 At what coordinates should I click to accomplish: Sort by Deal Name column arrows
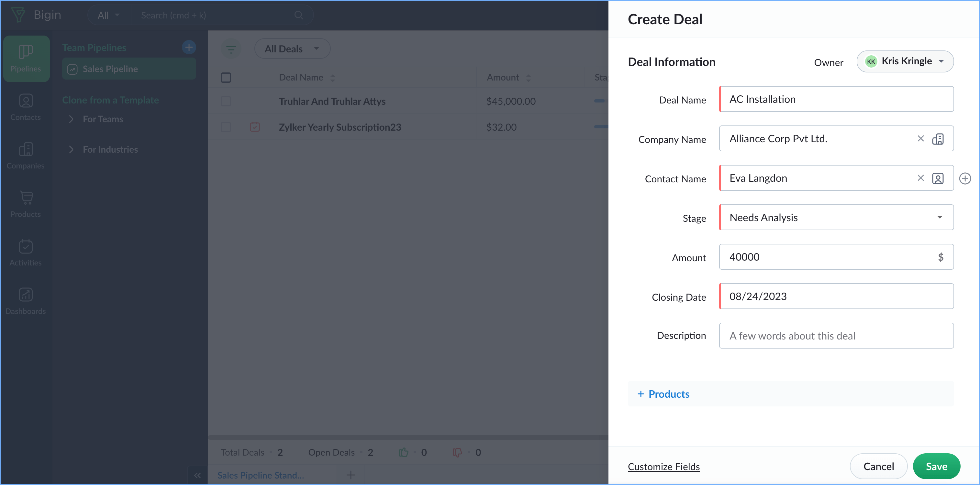coord(332,78)
